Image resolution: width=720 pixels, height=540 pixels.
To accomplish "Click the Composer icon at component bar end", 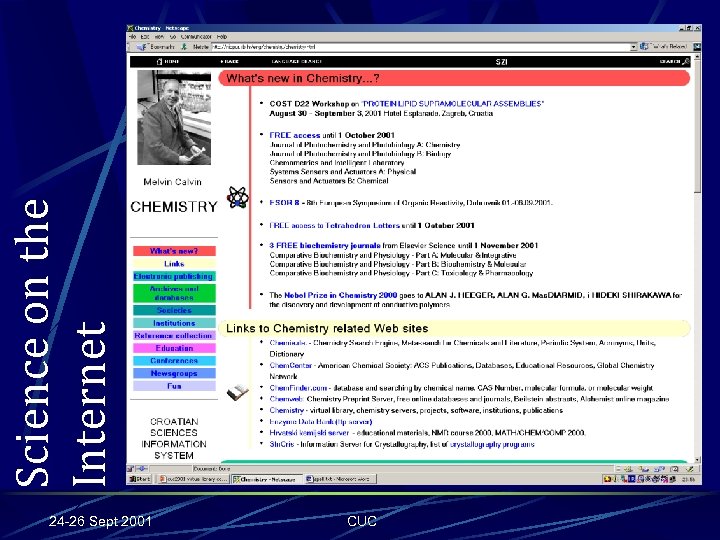I will 689,469.
